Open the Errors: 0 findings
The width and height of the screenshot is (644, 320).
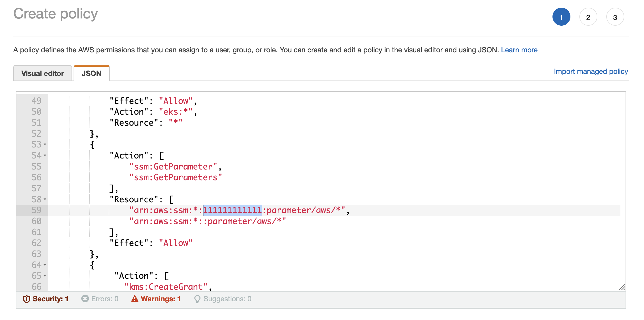click(100, 299)
